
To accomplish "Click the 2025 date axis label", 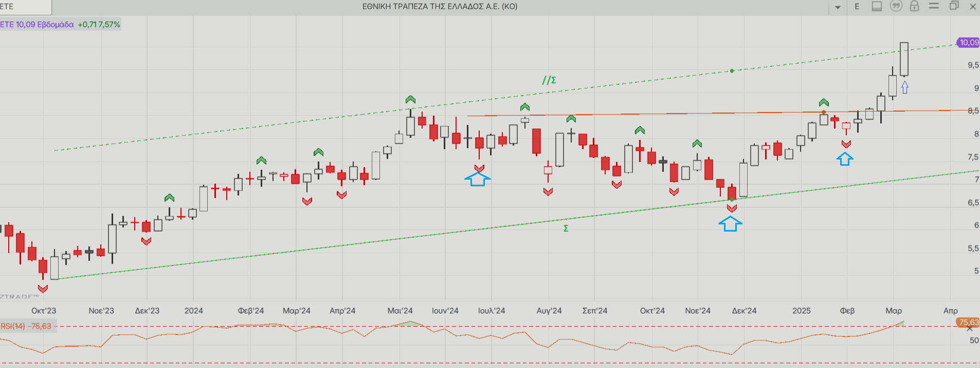I will [x=802, y=311].
